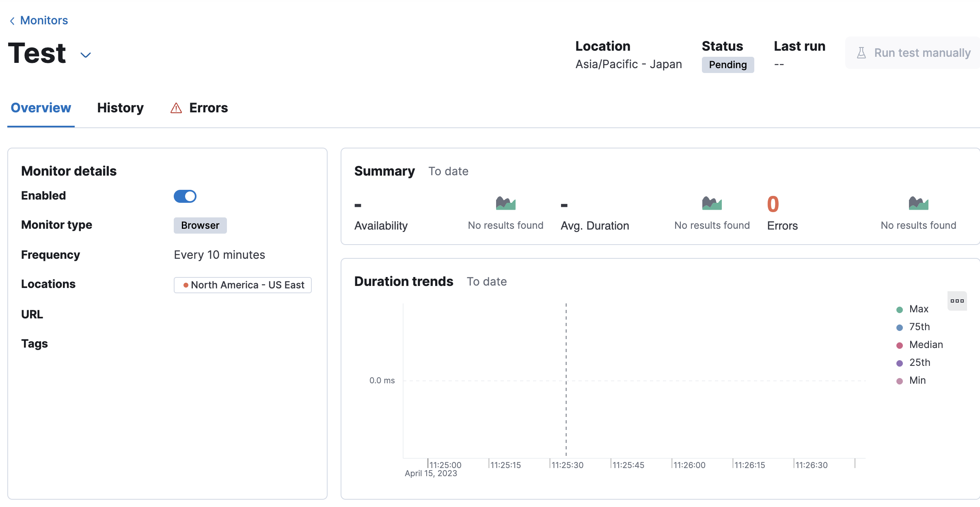980x507 pixels.
Task: Click the Errors no-results chart icon
Action: (919, 203)
